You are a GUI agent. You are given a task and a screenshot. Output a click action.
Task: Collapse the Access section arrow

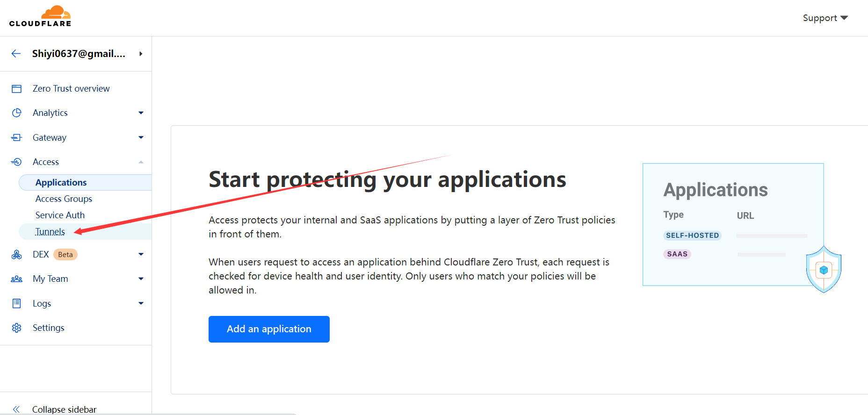click(141, 162)
